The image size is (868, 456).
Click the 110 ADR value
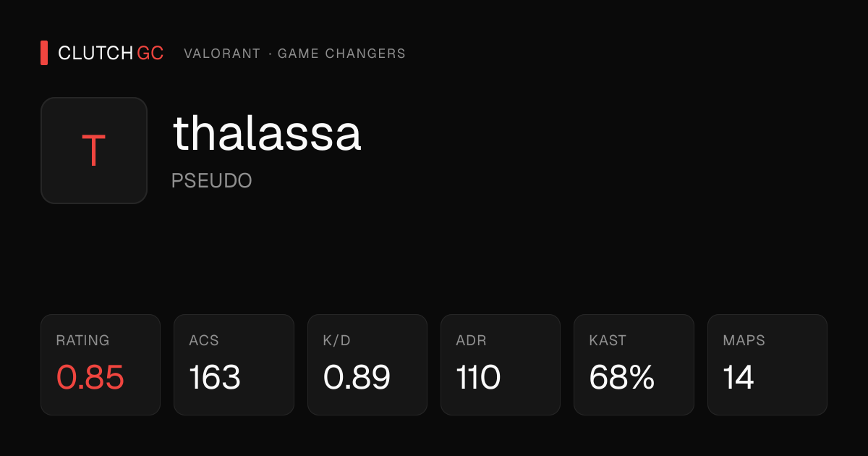click(x=478, y=377)
